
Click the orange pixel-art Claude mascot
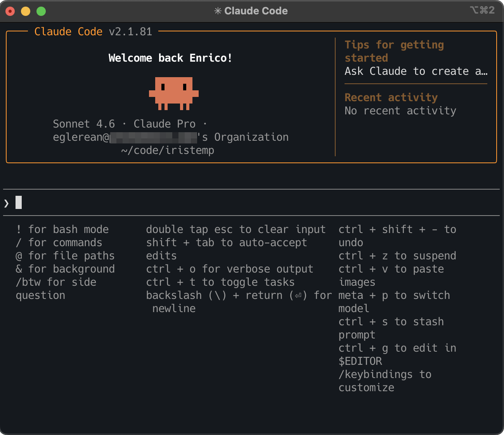point(173,93)
